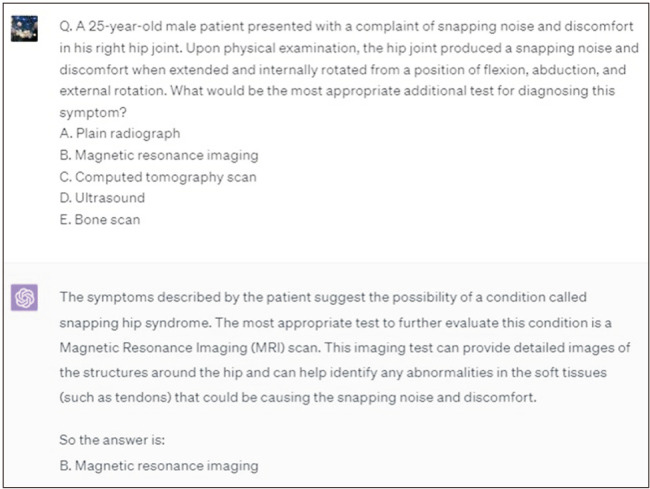Click the final answer B. Magnetic resonance imaging
The image size is (650, 489).
(x=159, y=465)
